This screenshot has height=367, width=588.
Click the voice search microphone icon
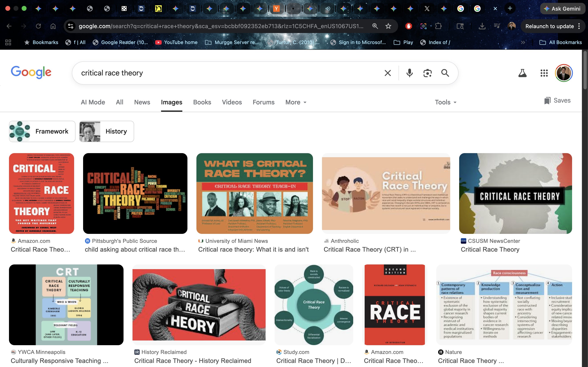(409, 73)
